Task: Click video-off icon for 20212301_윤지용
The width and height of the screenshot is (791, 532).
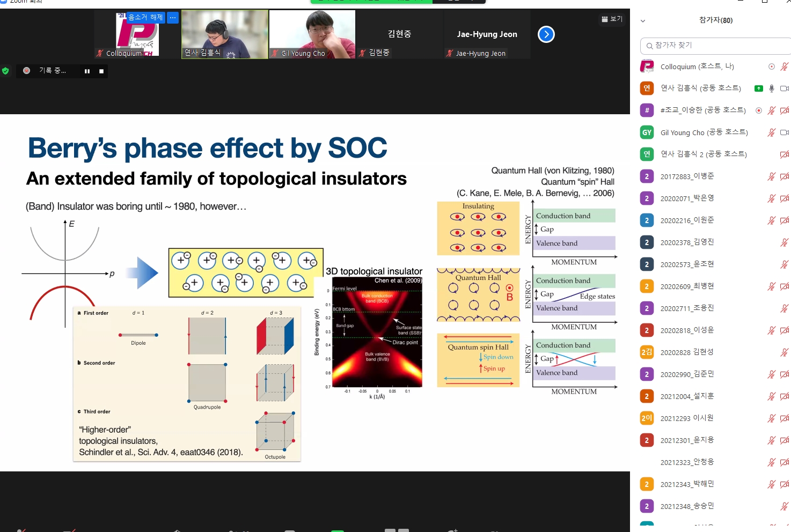Action: [784, 440]
